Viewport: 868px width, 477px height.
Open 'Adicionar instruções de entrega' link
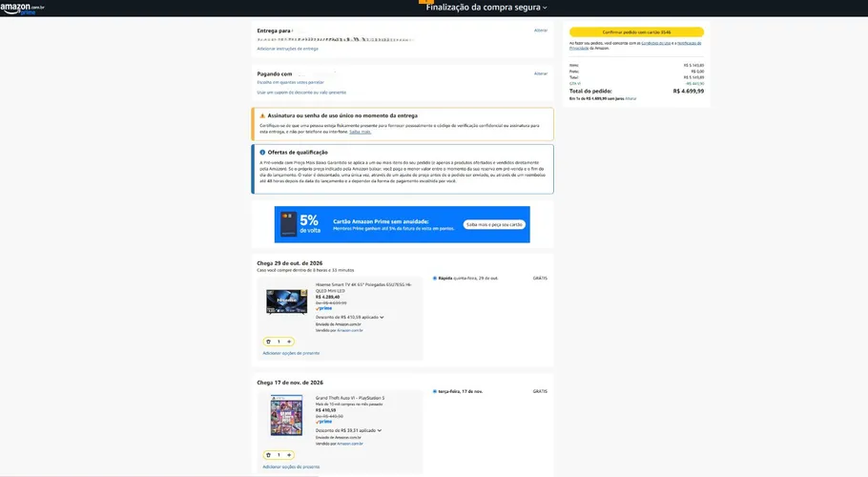(x=287, y=49)
